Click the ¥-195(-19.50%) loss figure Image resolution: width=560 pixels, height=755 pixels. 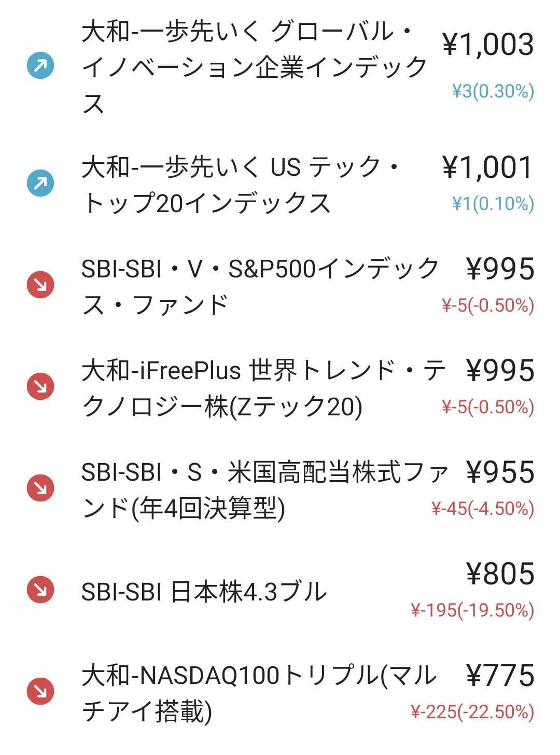[472, 610]
